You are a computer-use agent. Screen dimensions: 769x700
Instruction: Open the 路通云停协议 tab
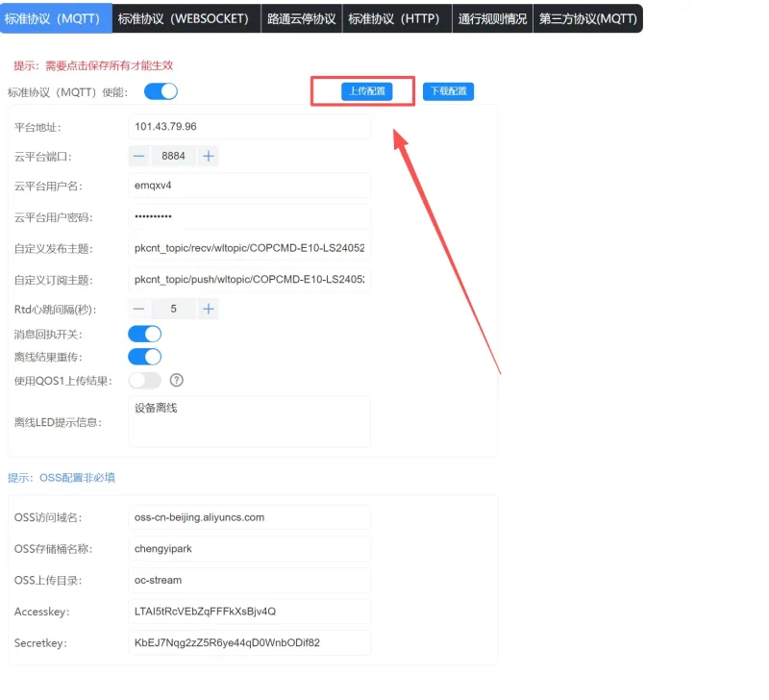pos(301,18)
